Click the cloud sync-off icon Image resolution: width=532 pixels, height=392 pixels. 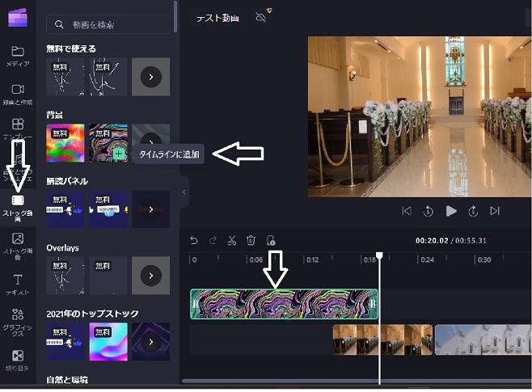click(261, 17)
